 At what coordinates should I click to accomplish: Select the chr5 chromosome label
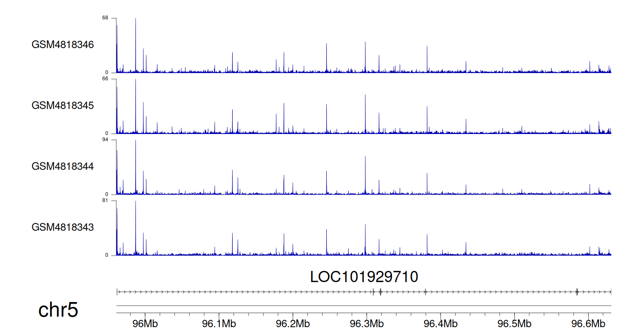coord(58,310)
